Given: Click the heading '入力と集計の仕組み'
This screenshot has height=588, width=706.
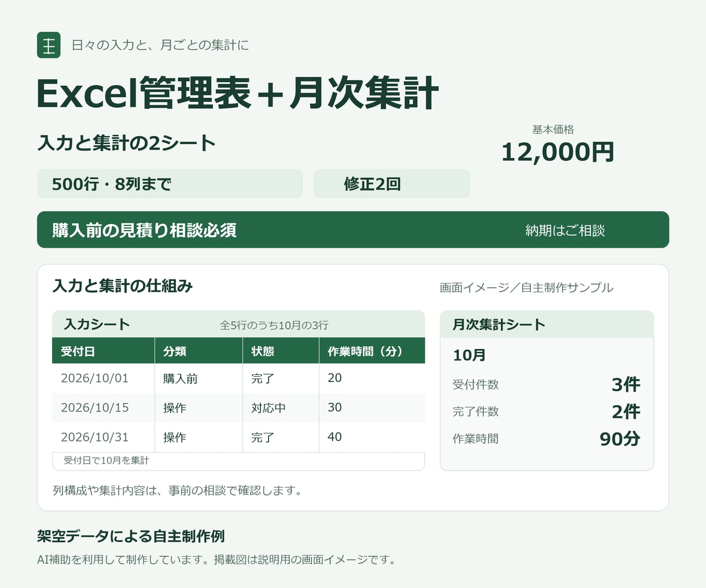Looking at the screenshot, I should coord(123,286).
